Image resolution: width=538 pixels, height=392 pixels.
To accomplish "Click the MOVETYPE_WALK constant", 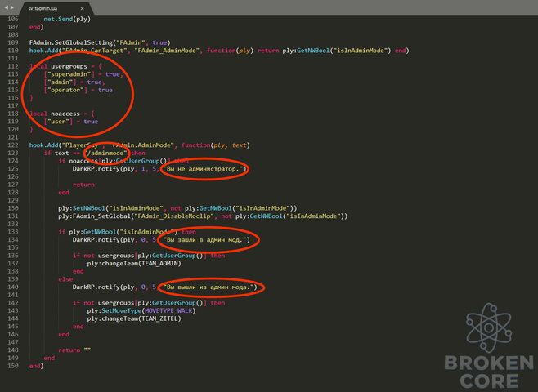I will point(168,311).
